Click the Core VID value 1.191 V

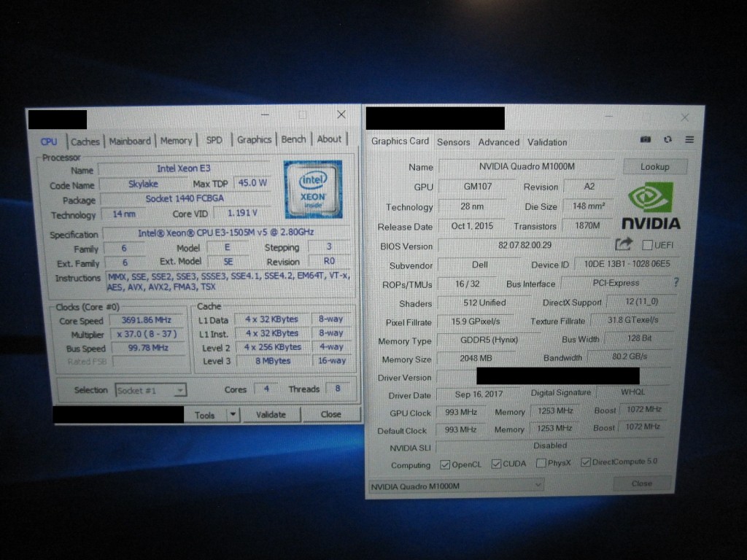(242, 213)
